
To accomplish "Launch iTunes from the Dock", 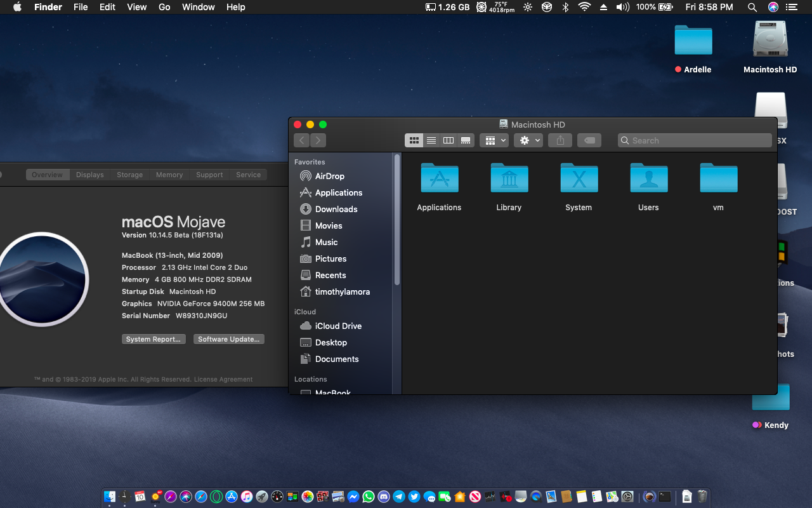I will 247,497.
